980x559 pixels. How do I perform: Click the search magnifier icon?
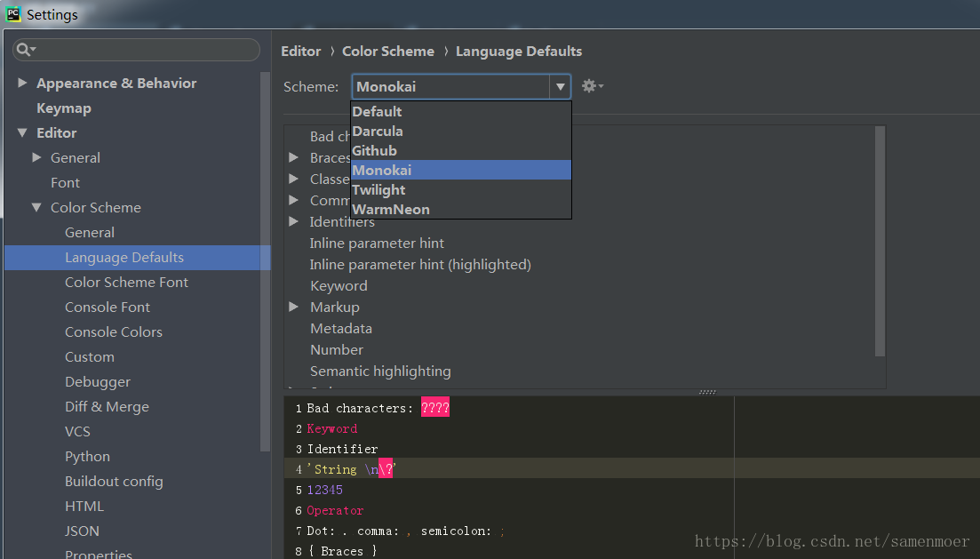click(x=25, y=50)
